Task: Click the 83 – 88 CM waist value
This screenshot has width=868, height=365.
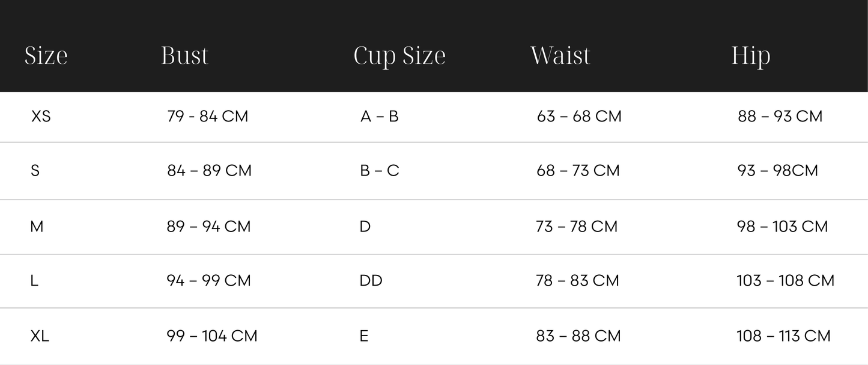Action: [x=578, y=336]
